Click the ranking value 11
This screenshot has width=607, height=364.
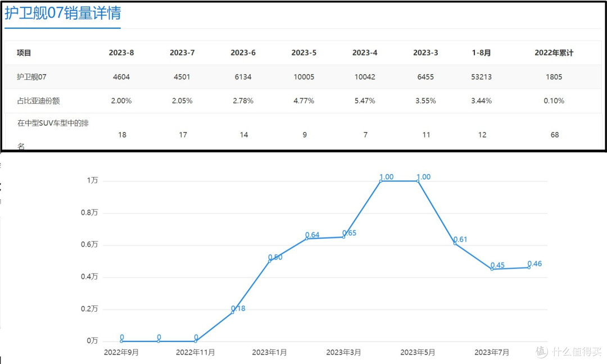click(426, 135)
